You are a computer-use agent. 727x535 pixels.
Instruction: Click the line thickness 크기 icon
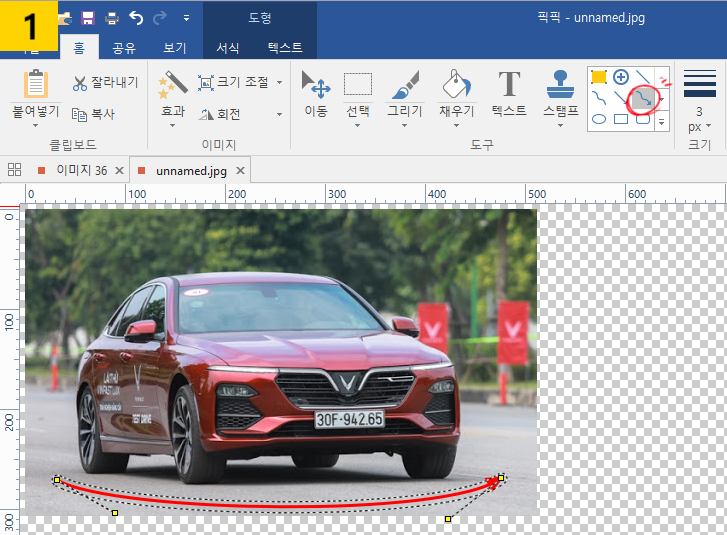pyautogui.click(x=700, y=83)
